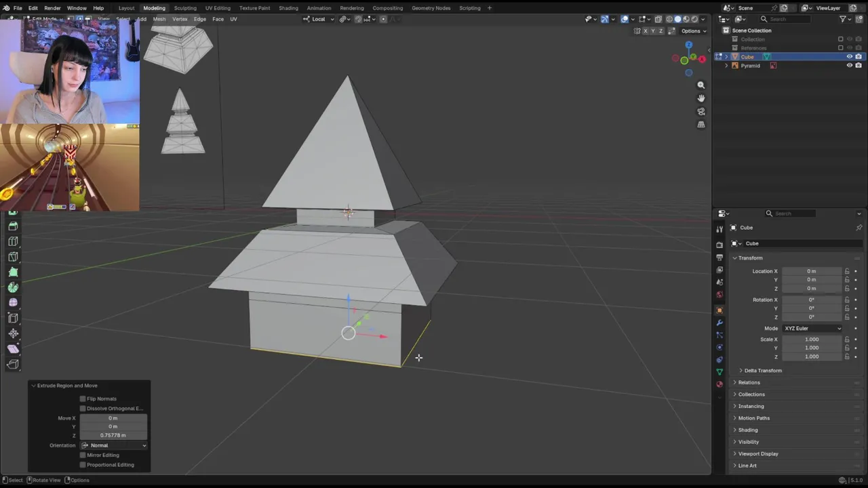Open the Modifiers properties tab
The width and height of the screenshot is (868, 488).
[719, 323]
